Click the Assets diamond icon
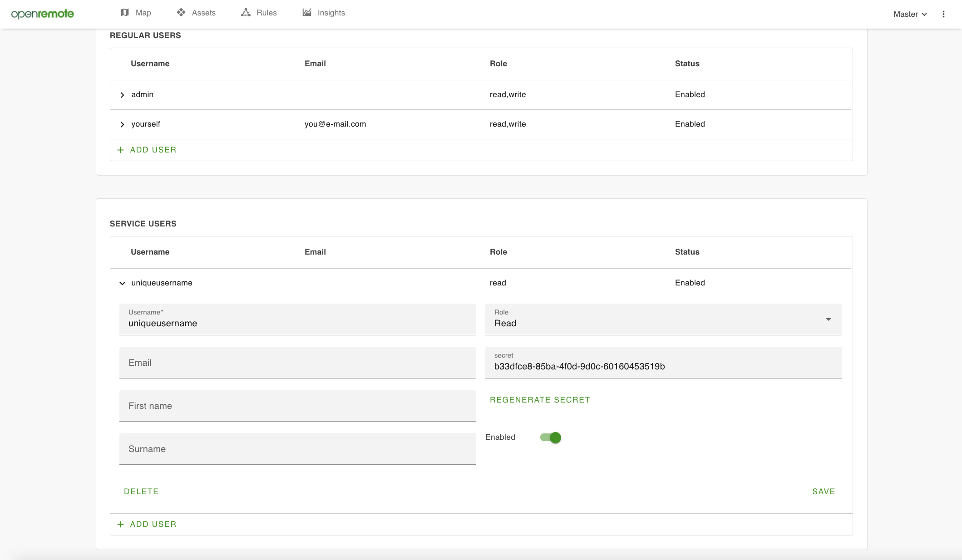Viewport: 962px width, 560px height. [181, 13]
